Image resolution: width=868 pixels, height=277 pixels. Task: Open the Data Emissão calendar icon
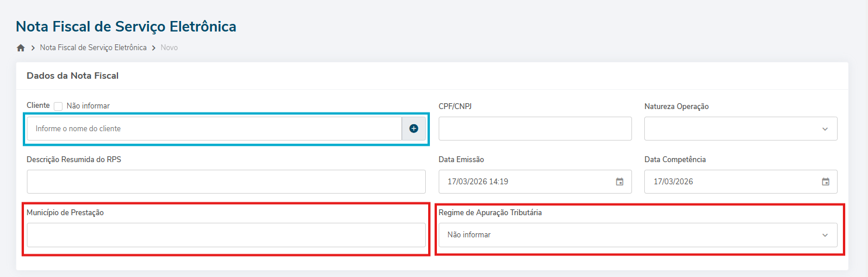[620, 182]
